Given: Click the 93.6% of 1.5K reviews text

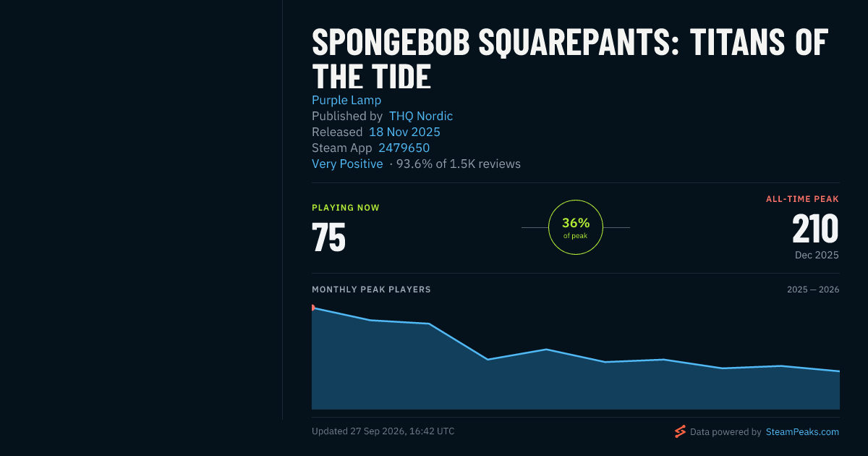Looking at the screenshot, I should tap(459, 164).
